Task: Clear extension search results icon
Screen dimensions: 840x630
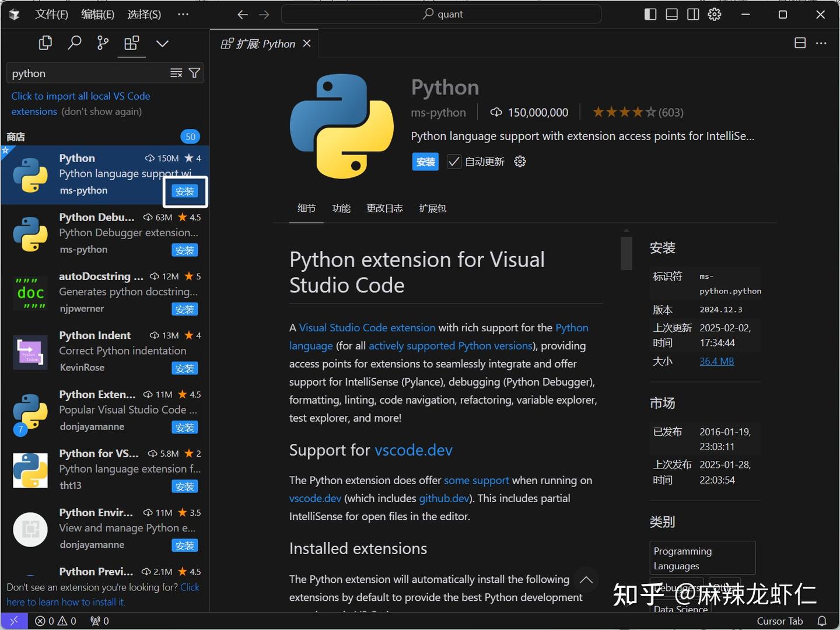Action: point(176,73)
